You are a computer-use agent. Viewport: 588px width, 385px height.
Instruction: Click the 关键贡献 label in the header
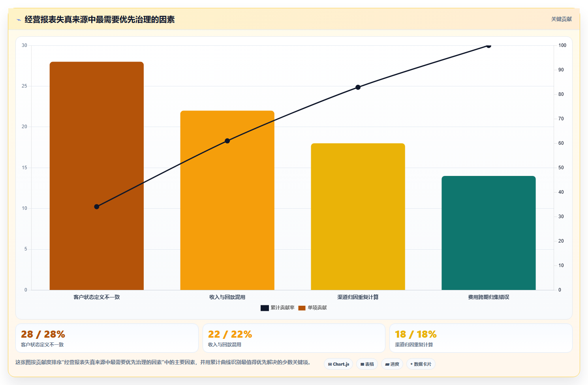pos(561,19)
